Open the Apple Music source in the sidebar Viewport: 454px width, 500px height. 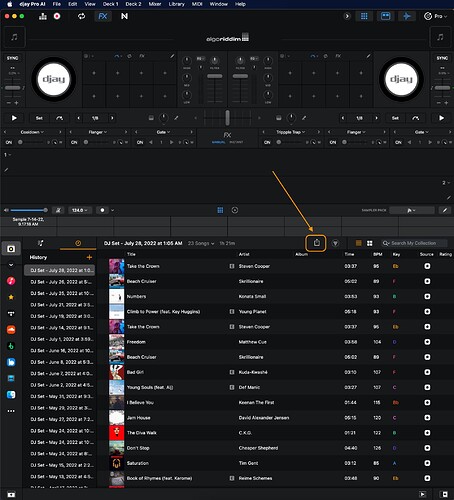click(11, 281)
